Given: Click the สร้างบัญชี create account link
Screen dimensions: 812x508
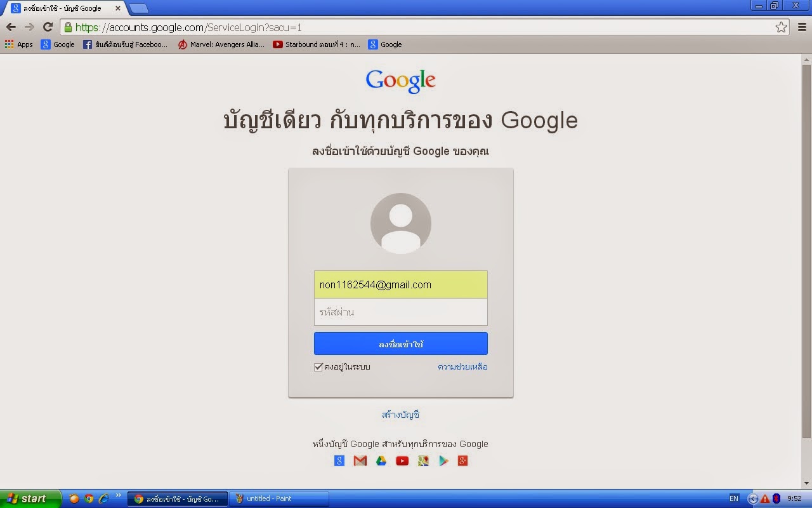Looking at the screenshot, I should point(401,415).
